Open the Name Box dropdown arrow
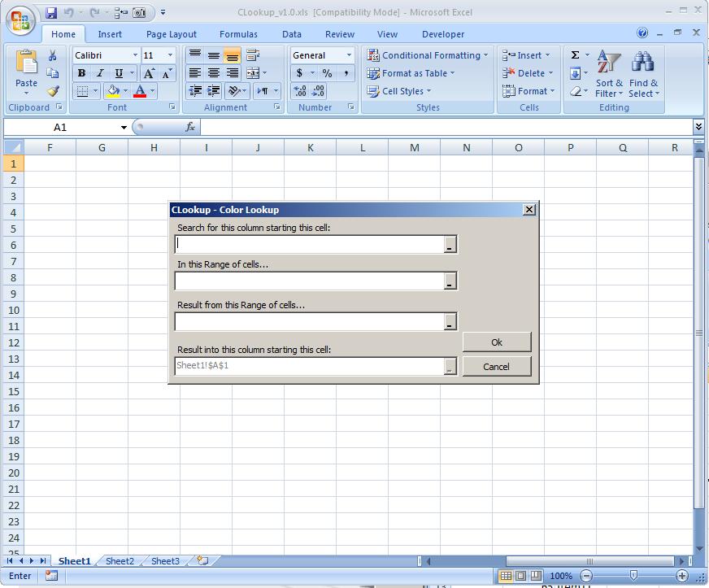The image size is (709, 588). [x=124, y=128]
